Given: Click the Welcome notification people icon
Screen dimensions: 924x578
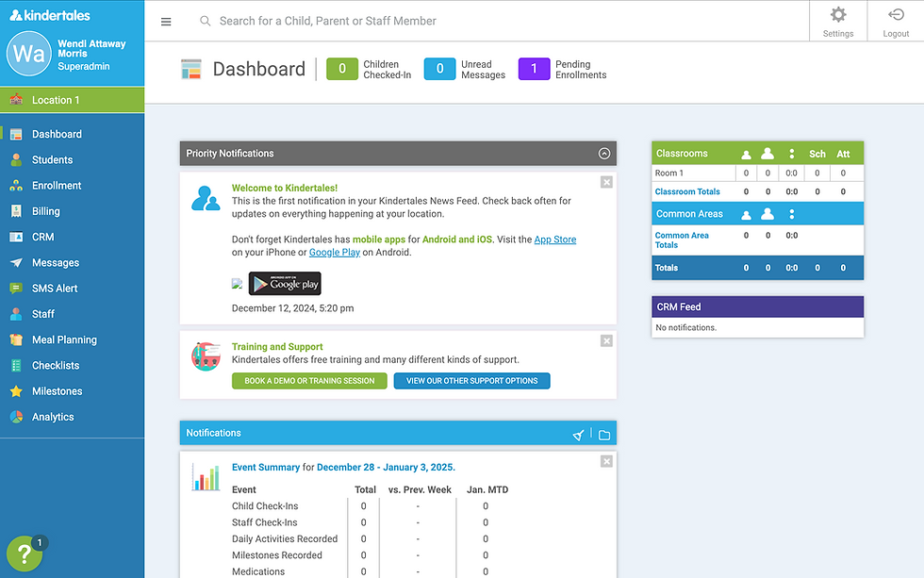Looking at the screenshot, I should point(206,199).
